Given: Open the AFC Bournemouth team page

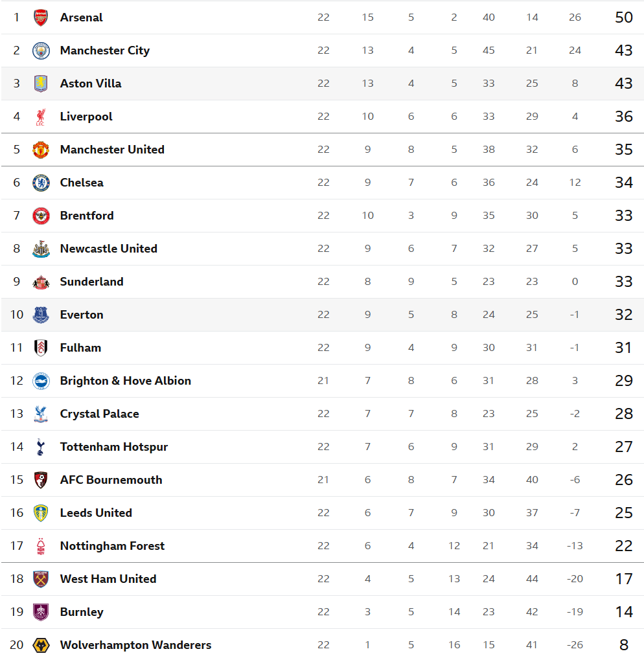Looking at the screenshot, I should click(x=111, y=480).
